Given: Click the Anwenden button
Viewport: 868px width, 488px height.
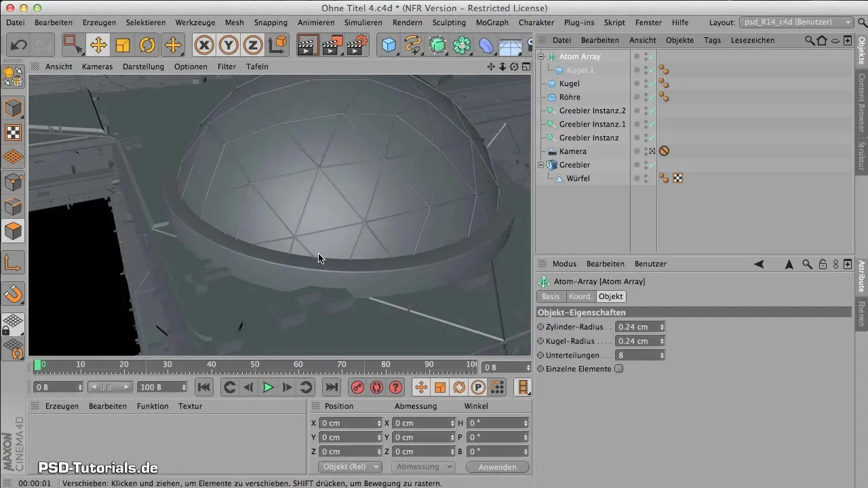Looking at the screenshot, I should 498,467.
